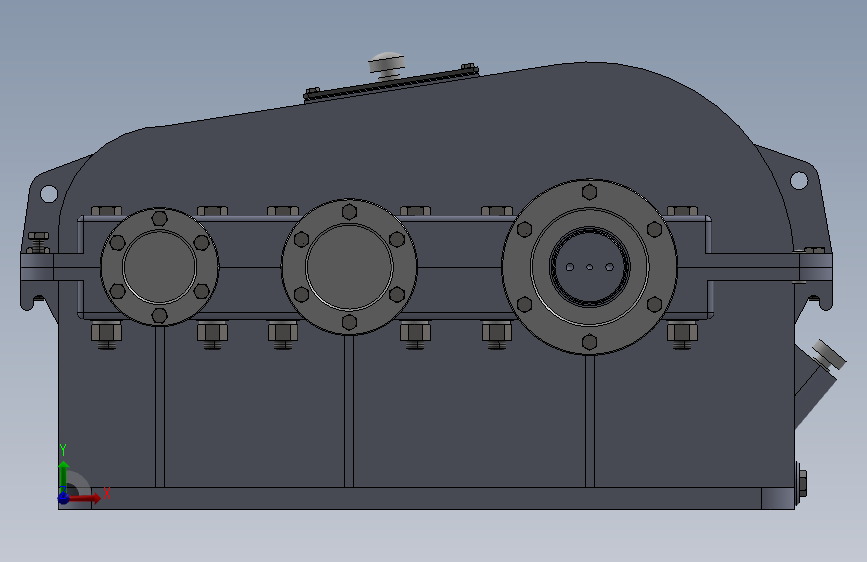The image size is (867, 562).
Task: Select the right lifting lug hole
Action: tap(799, 180)
